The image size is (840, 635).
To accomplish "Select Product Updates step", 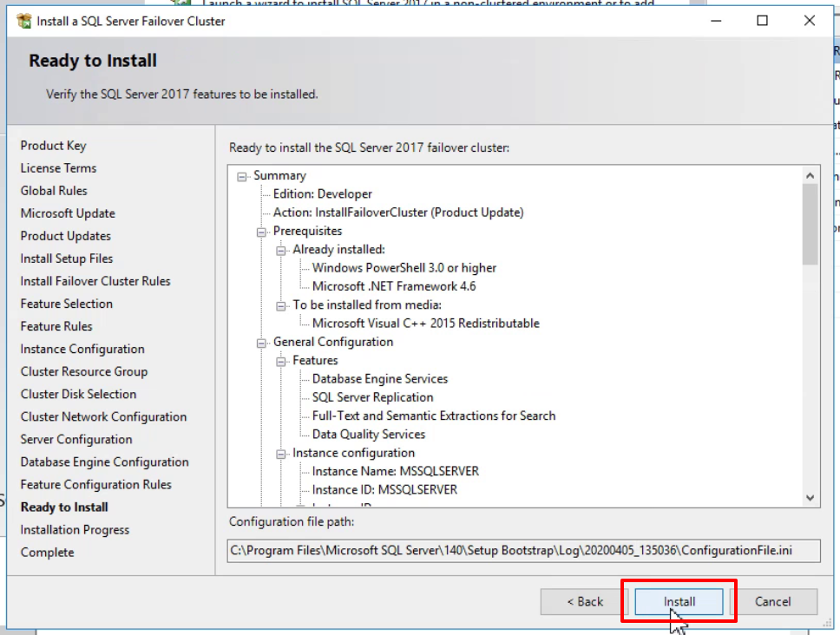I will coord(66,236).
